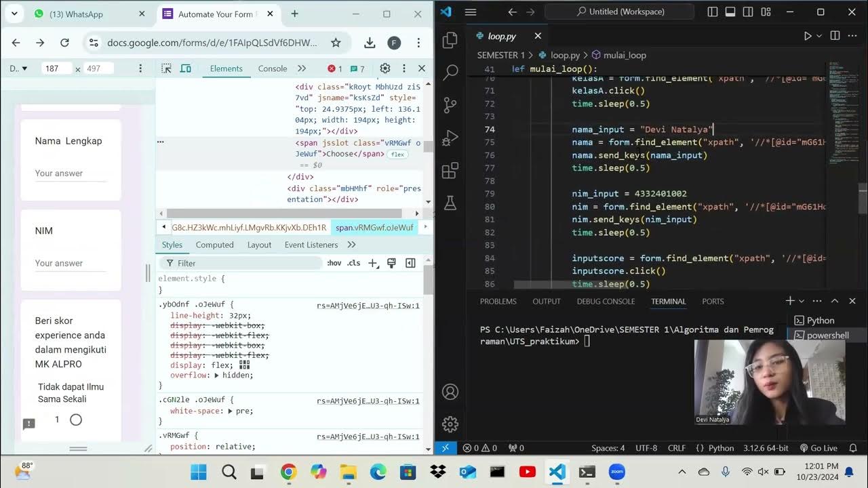Viewport: 868px width, 488px height.
Task: Expand more Styles pane tabs chevrons
Action: point(351,245)
